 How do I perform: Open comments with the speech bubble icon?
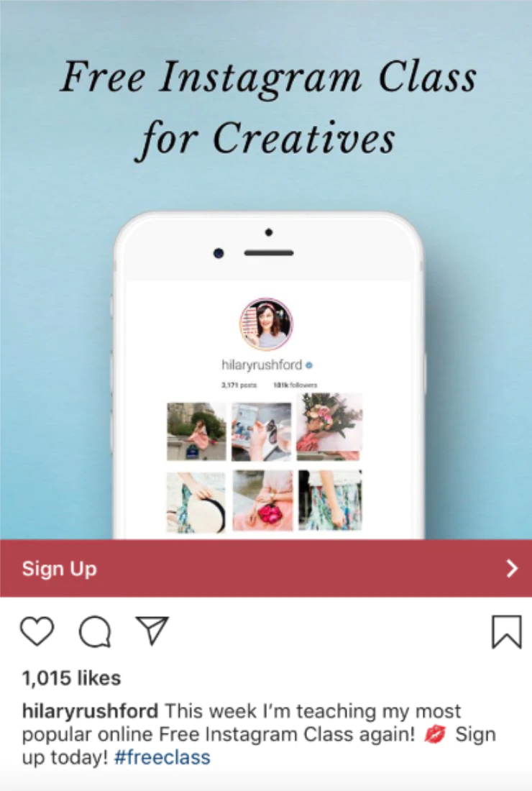95,631
